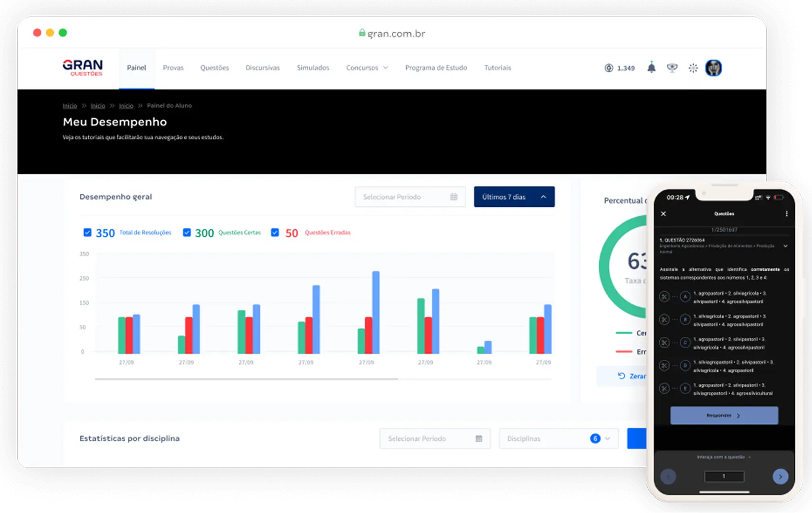Tap the next question arrow on phone

pyautogui.click(x=780, y=476)
